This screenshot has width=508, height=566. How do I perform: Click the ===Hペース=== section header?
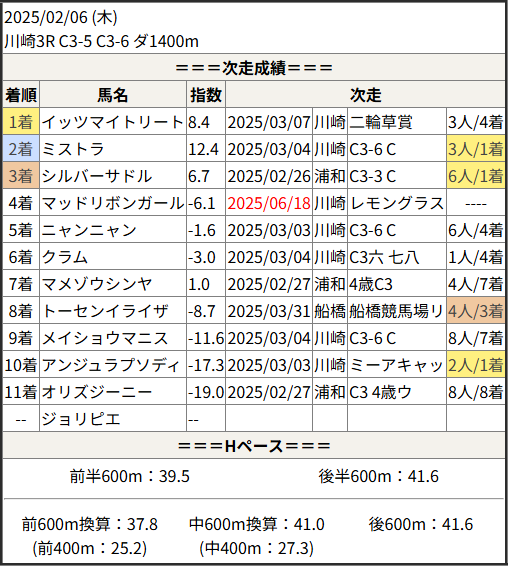[x=254, y=446]
